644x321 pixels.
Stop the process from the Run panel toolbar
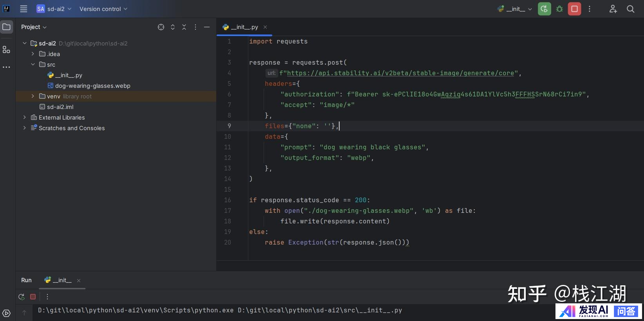pos(33,297)
